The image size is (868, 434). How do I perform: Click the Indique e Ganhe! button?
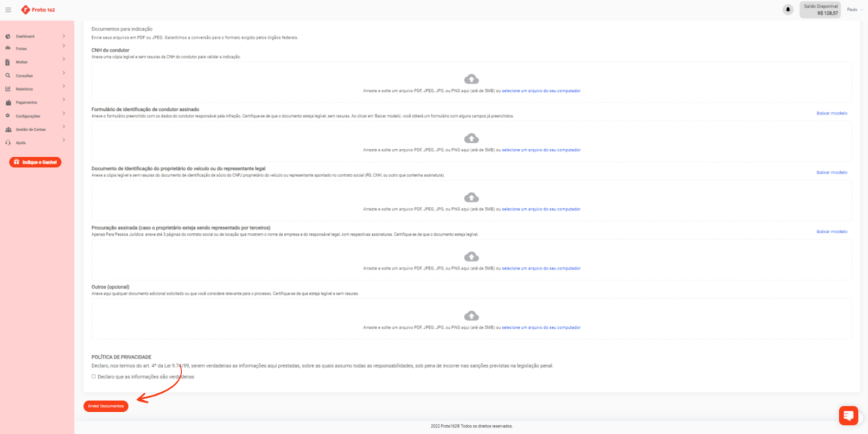pos(35,162)
